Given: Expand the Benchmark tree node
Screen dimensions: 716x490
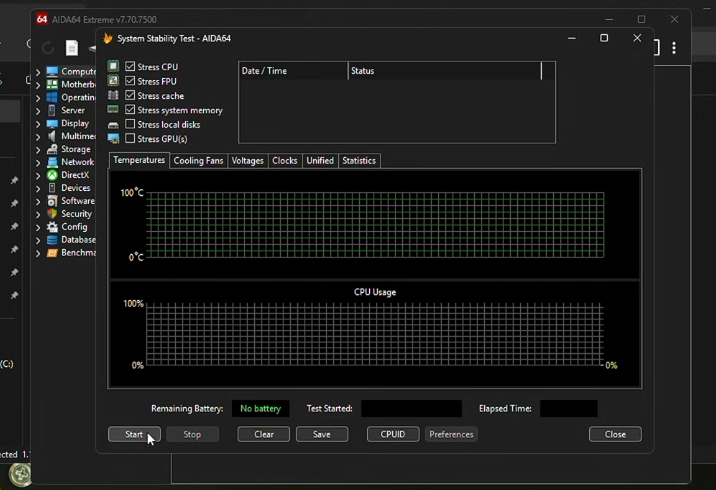Looking at the screenshot, I should pos(38,253).
